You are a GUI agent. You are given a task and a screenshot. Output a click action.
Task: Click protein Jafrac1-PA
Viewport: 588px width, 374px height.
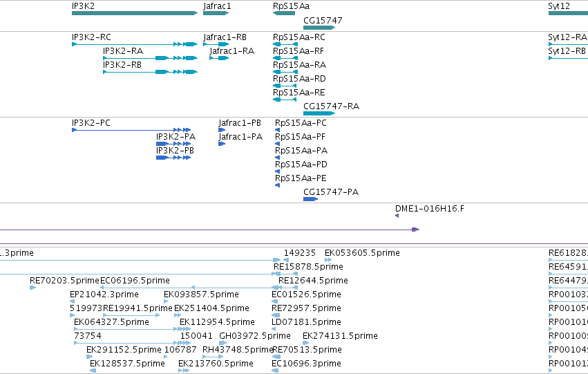pos(222,144)
